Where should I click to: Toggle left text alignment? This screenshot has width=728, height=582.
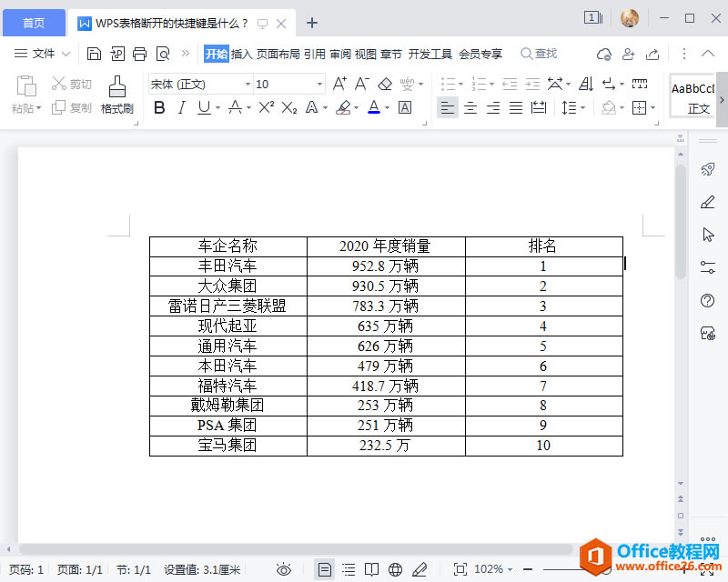tap(448, 107)
